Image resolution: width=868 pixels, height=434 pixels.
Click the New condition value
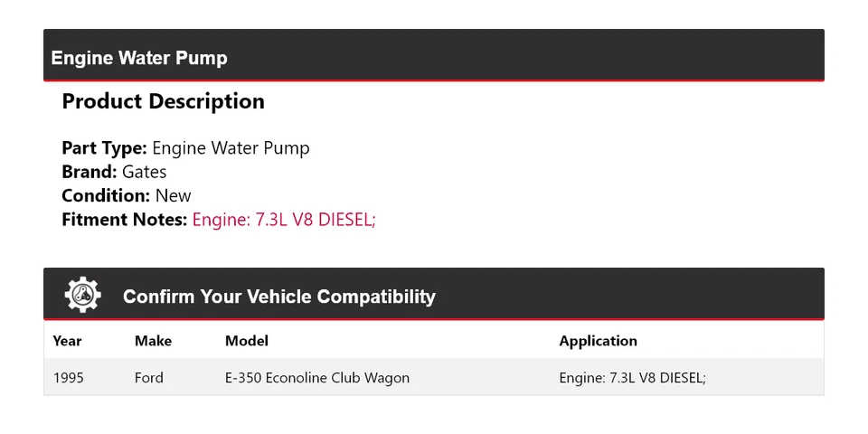click(174, 195)
